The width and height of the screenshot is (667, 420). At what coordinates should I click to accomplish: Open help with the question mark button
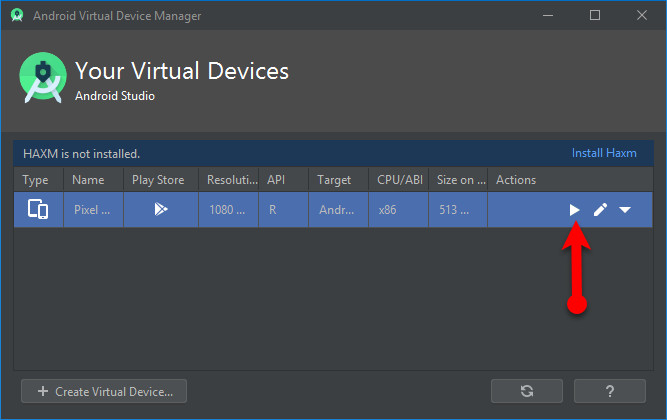pyautogui.click(x=610, y=391)
